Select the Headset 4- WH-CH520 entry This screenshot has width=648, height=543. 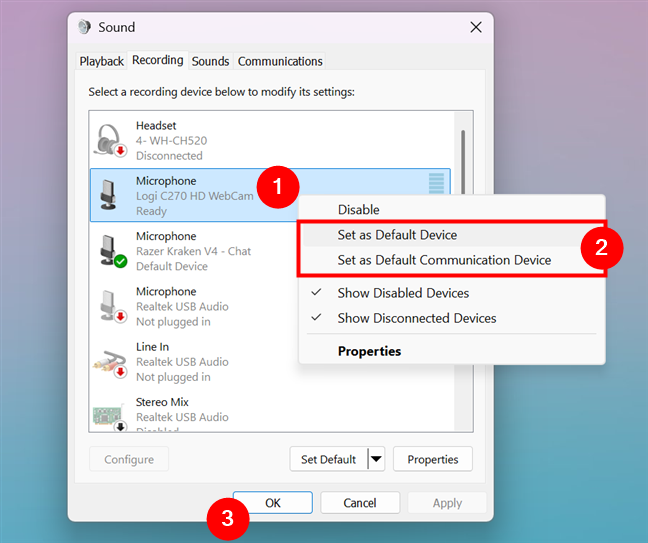270,141
